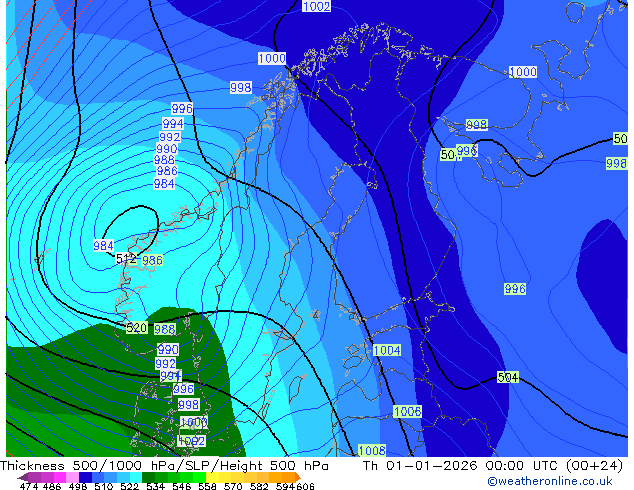The image size is (634, 490).
Task: Click the bright lime green legend swatch
Action: click(199, 477)
